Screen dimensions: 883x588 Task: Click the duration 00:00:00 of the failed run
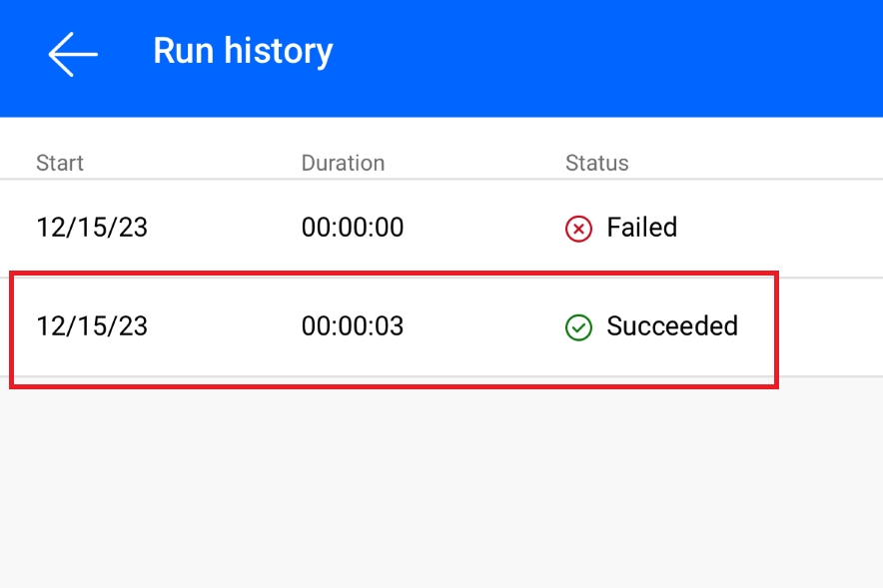click(352, 229)
